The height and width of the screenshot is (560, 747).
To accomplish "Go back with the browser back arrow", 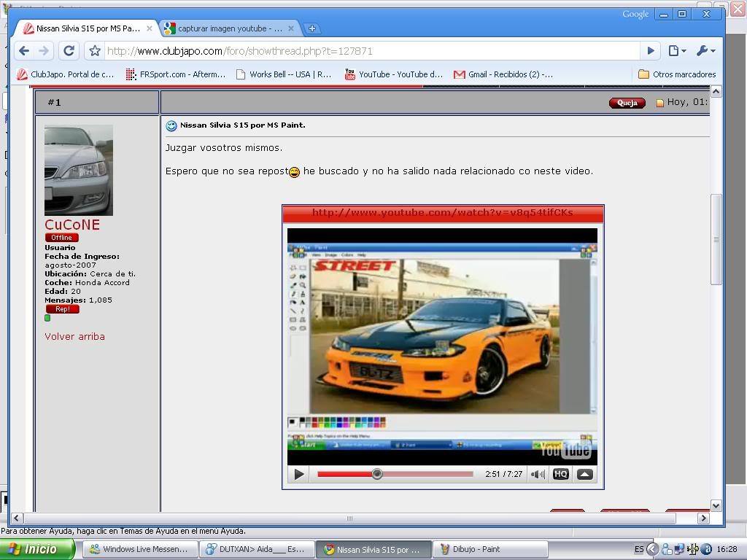I will click(x=24, y=50).
